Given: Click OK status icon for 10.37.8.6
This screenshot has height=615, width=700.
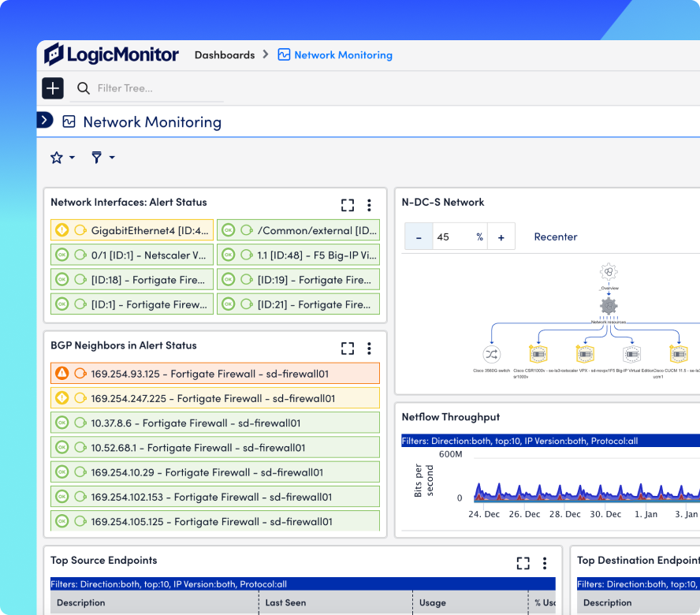Looking at the screenshot, I should (x=61, y=423).
